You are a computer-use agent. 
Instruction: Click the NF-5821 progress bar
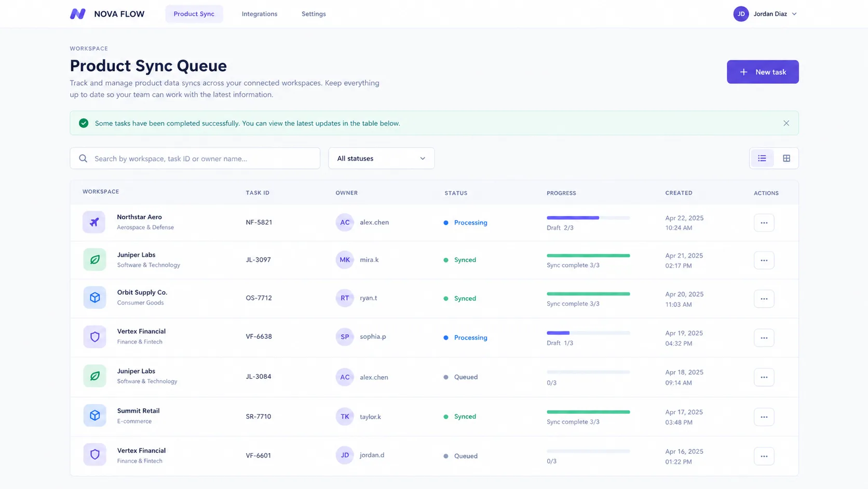[588, 218]
